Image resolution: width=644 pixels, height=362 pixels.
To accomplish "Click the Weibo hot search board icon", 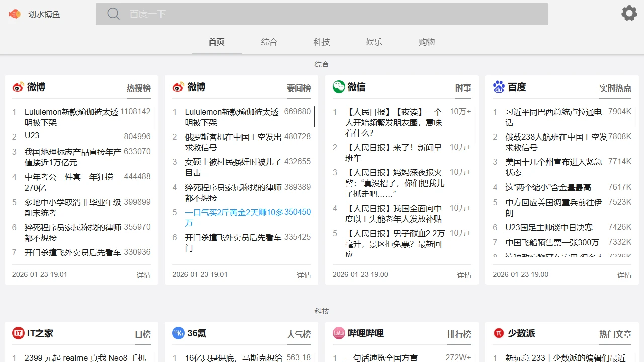I will coord(17,86).
